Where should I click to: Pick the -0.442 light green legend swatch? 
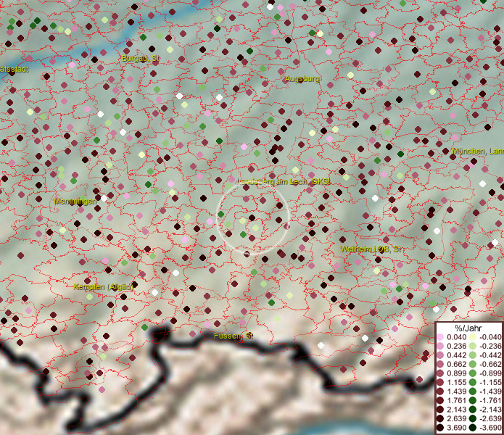[x=473, y=355]
